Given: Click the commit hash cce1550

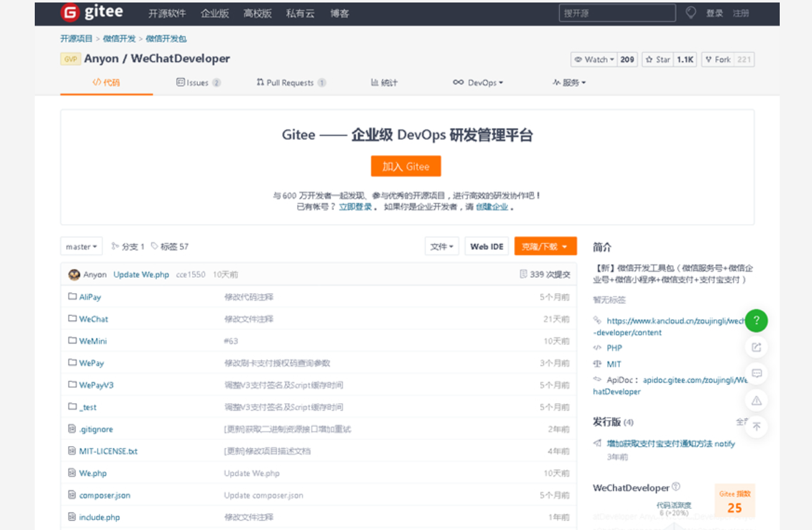Looking at the screenshot, I should click(x=191, y=275).
